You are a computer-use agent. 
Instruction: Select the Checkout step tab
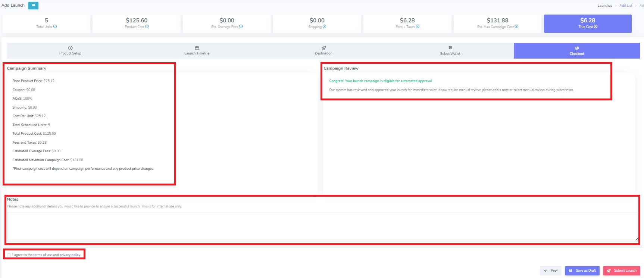click(576, 51)
